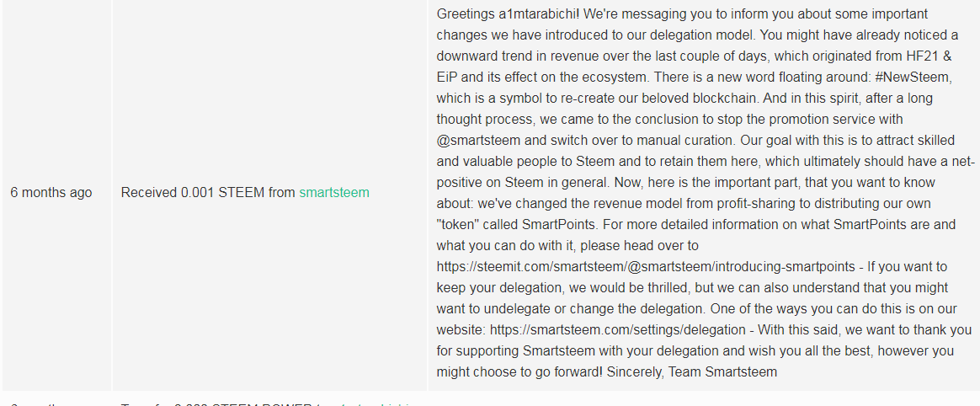The image size is (980, 406).
Task: Click the smartsteem.com/settings/delegation URL
Action: coord(617,329)
